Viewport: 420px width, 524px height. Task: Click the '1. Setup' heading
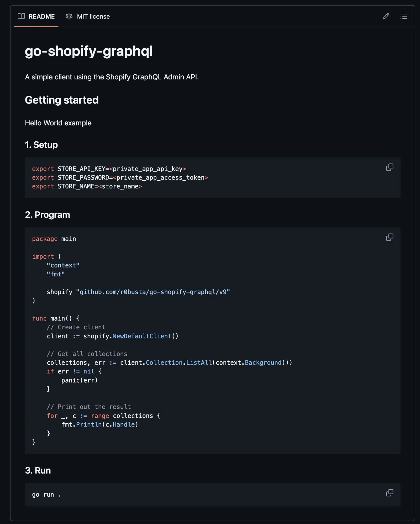click(41, 145)
